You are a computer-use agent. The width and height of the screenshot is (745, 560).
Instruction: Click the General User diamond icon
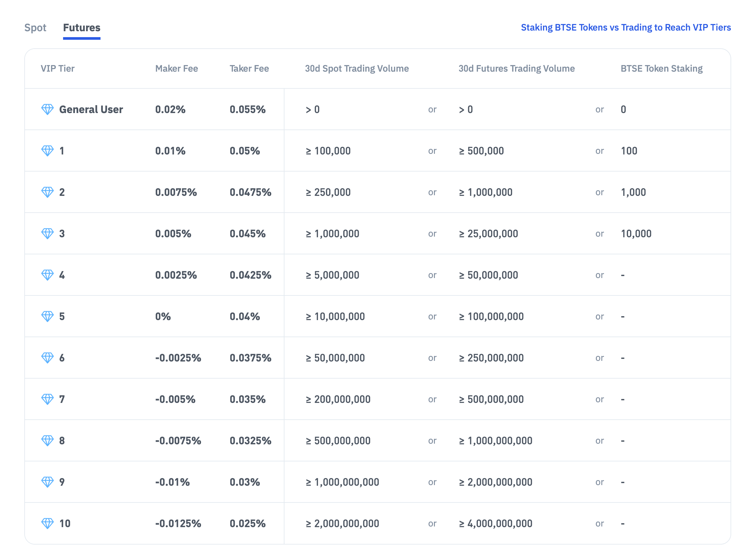point(48,109)
